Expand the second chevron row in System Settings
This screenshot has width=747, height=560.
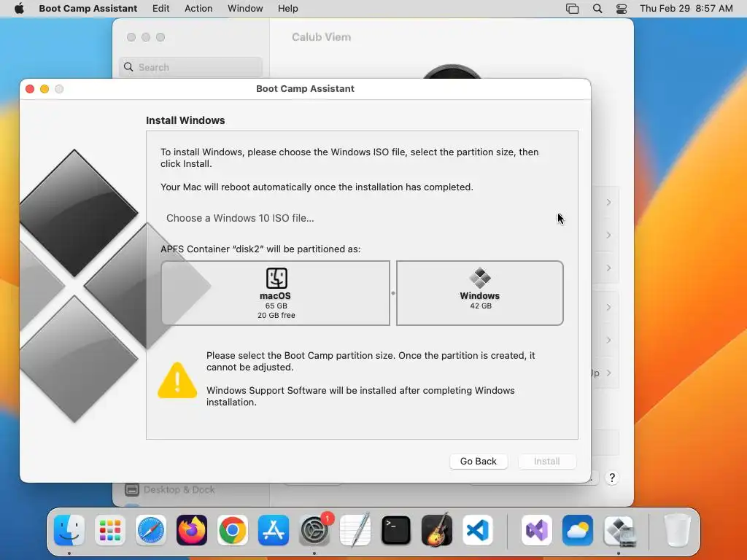coord(608,236)
